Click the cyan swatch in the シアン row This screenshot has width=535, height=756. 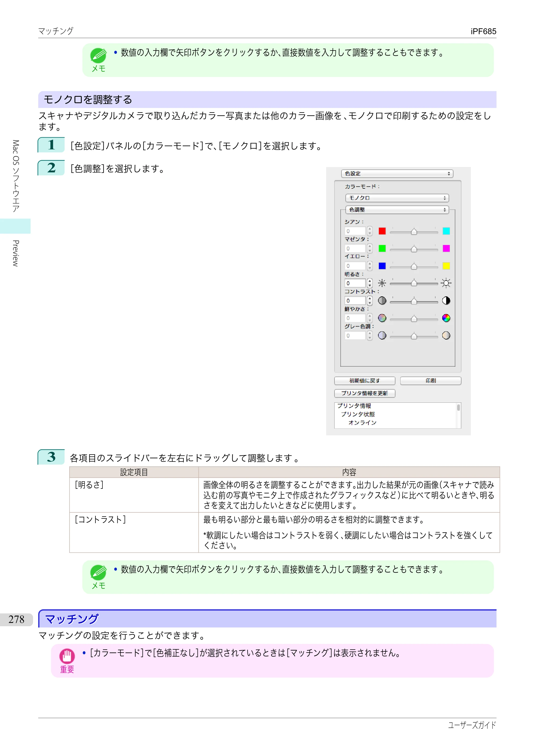(x=446, y=231)
